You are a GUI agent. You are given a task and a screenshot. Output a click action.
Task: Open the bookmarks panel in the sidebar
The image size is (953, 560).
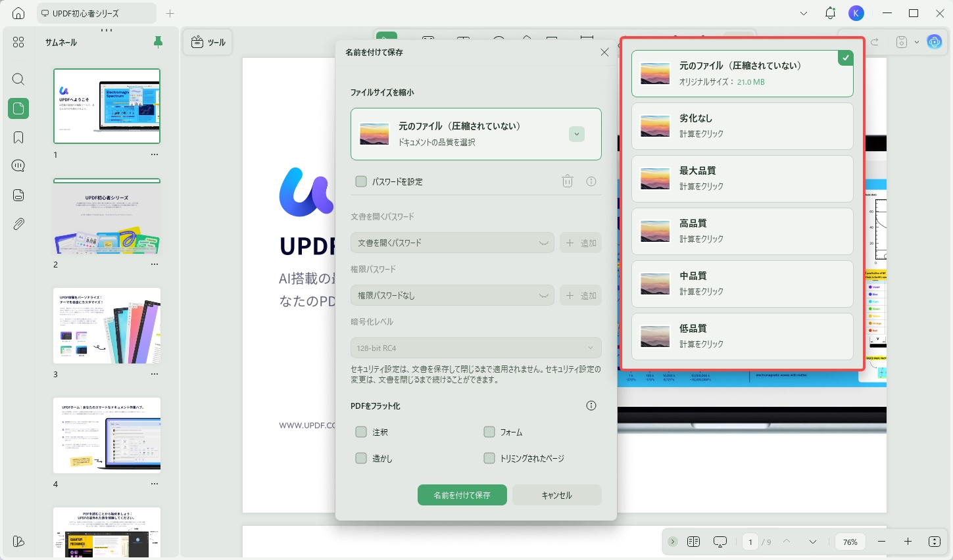(18, 137)
